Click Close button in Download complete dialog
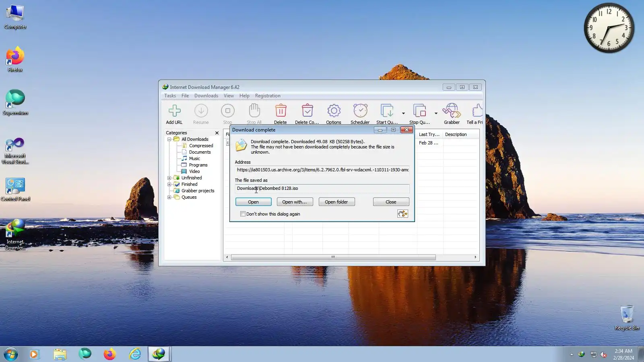Image resolution: width=644 pixels, height=362 pixels. (x=391, y=202)
